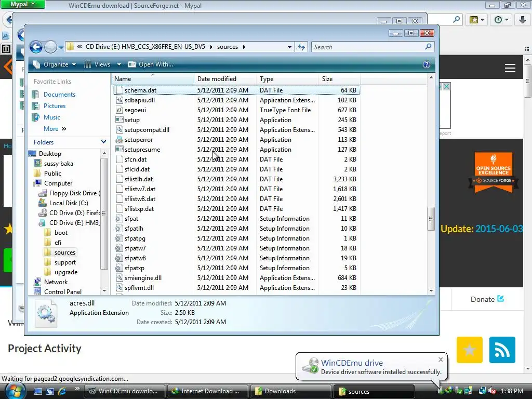This screenshot has width=532, height=399.
Task: Select the setup application icon
Action: coord(119,120)
